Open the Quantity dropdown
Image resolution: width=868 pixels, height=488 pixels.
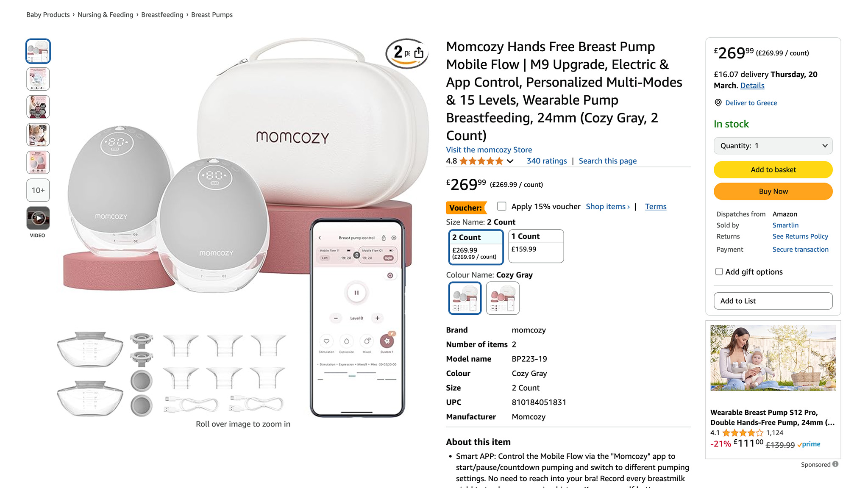pos(773,146)
